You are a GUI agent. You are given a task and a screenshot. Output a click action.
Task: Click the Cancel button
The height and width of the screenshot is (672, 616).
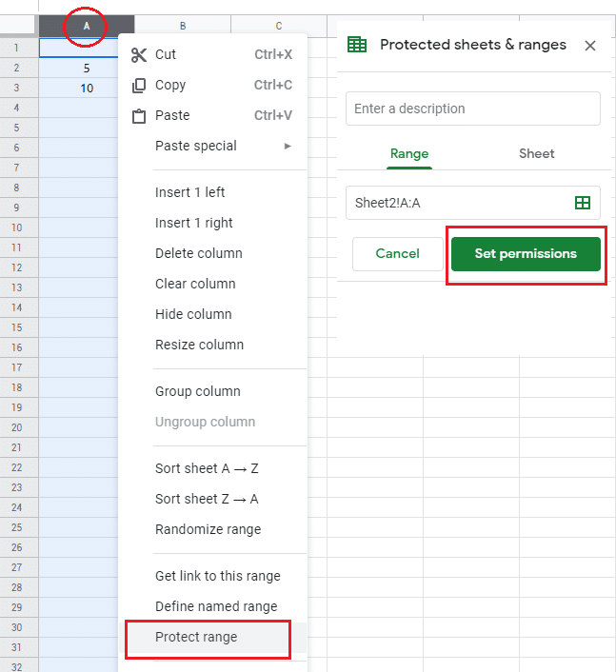click(x=397, y=254)
